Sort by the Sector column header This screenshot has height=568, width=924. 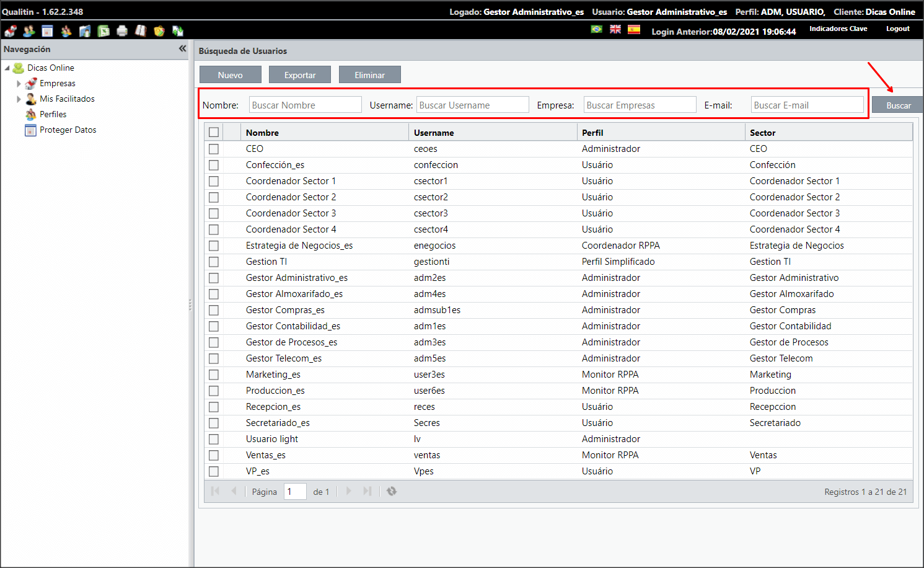(x=829, y=133)
